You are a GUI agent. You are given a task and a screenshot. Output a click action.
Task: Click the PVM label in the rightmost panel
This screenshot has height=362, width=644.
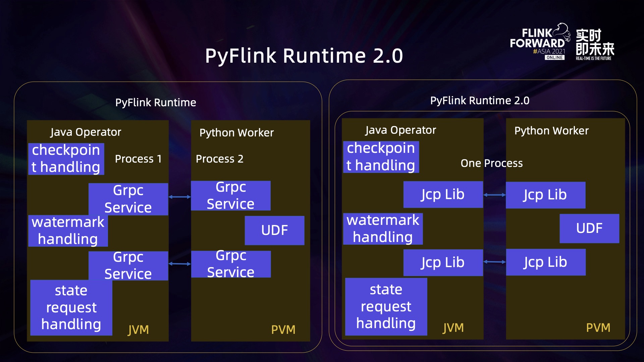click(598, 327)
